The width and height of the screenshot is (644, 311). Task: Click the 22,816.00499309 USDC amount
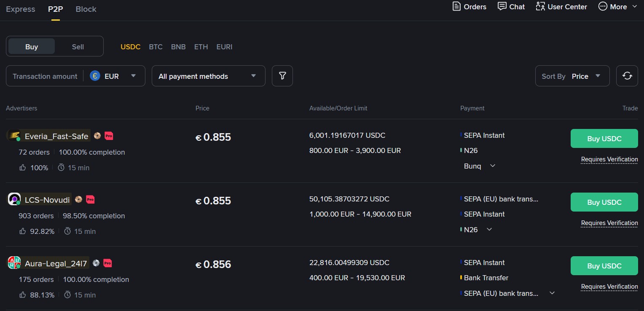click(349, 263)
